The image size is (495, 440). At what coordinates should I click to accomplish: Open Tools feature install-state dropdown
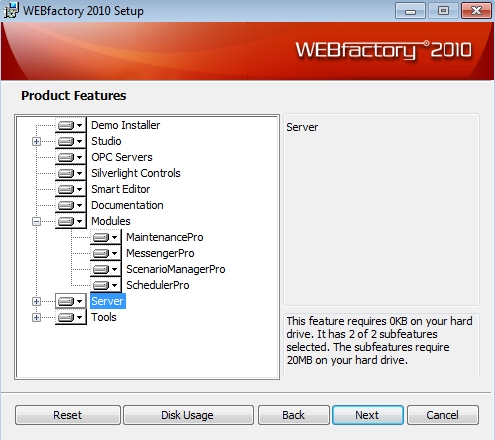click(x=70, y=317)
